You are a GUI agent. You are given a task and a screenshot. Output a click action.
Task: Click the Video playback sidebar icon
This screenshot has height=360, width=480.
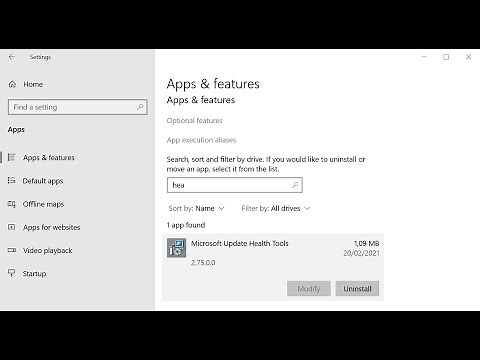12,250
